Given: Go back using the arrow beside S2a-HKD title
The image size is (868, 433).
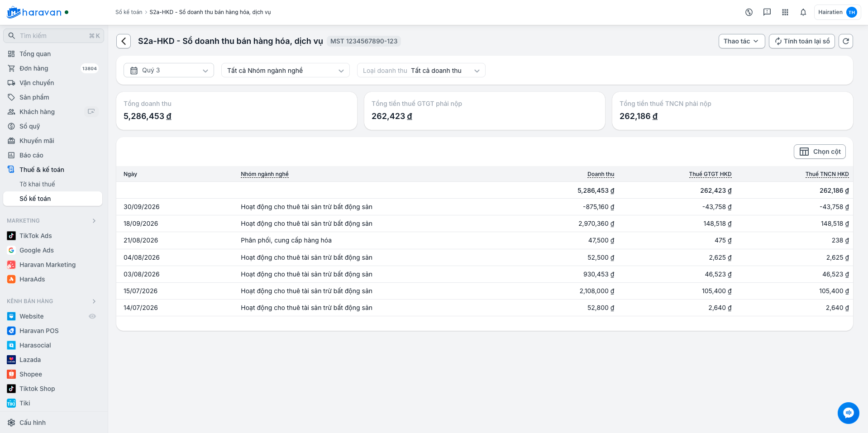Looking at the screenshot, I should click(x=124, y=41).
